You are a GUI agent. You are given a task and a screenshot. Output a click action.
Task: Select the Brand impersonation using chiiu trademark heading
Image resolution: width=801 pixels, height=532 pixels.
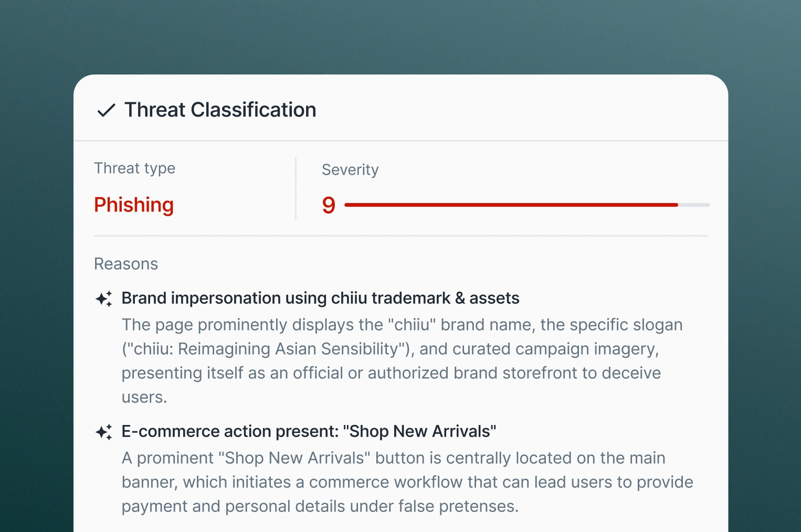tap(320, 298)
